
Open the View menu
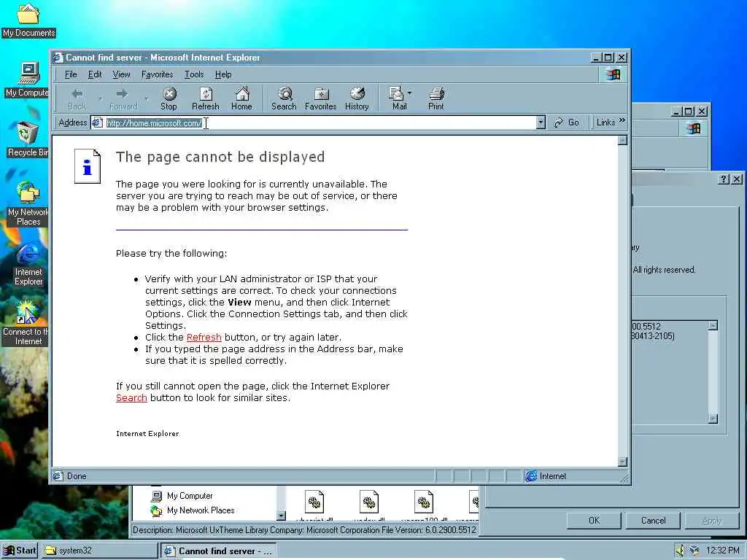[121, 74]
